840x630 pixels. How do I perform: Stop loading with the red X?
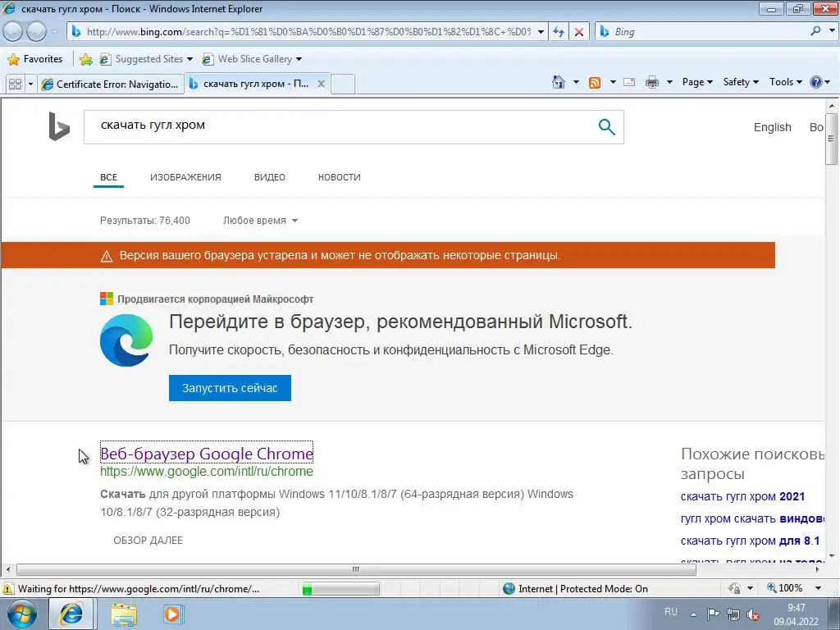click(579, 32)
